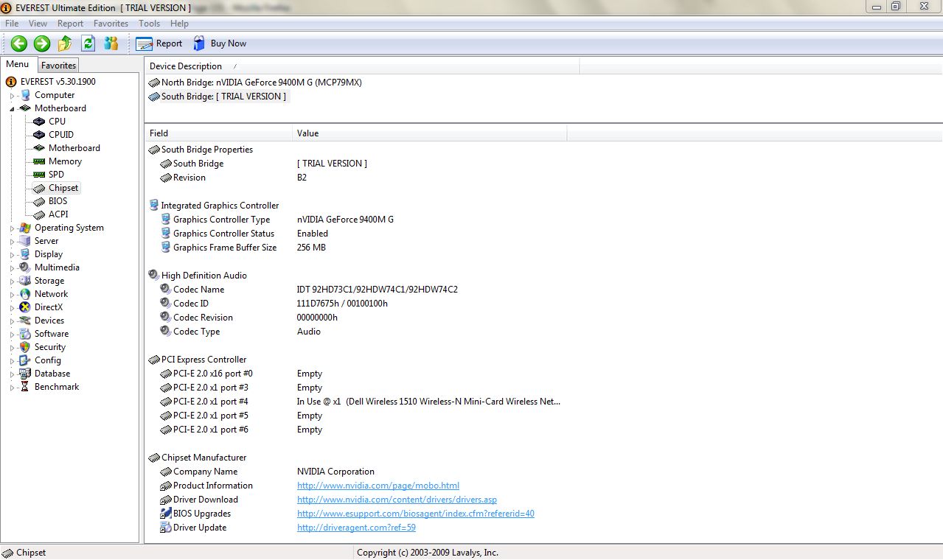Select CPUID in the Motherboard tree
This screenshot has height=560, width=943.
61,135
